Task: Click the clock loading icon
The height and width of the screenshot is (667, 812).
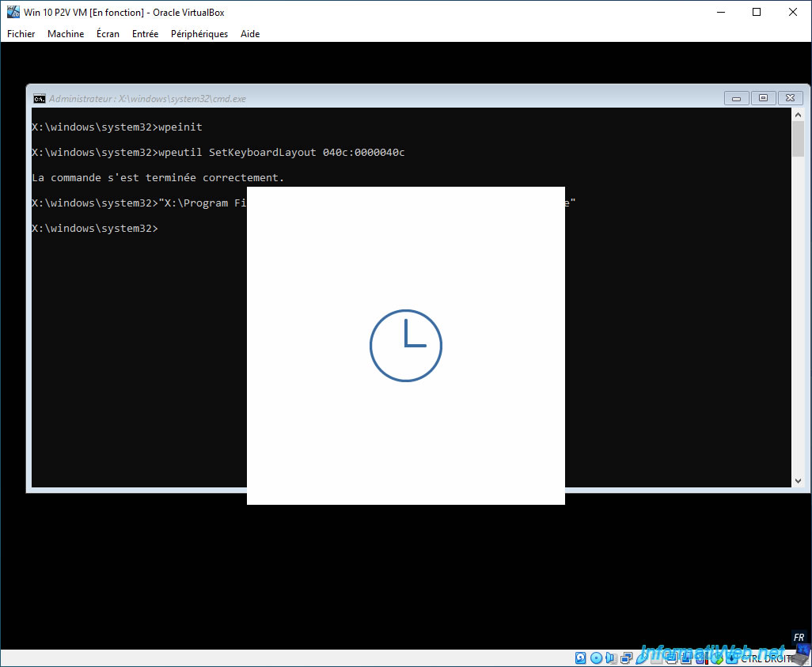Action: coord(406,346)
